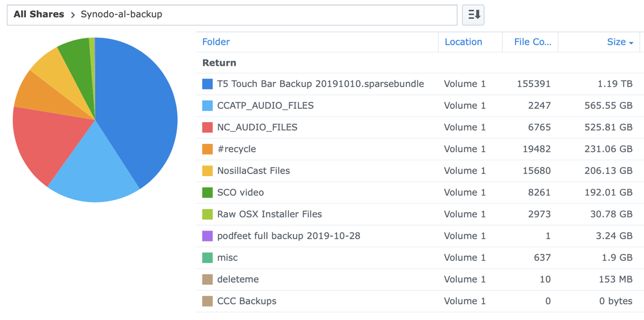Open the CCC Backups folder
The image size is (644, 320).
[x=247, y=301]
